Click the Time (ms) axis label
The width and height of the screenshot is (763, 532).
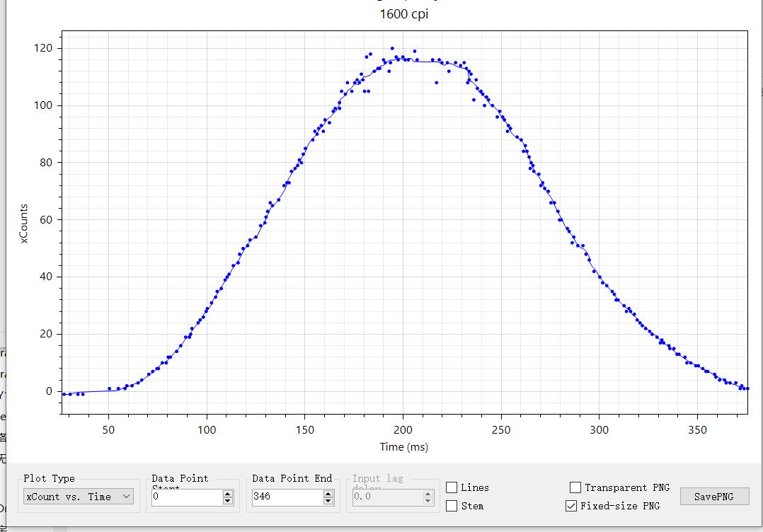coord(404,447)
